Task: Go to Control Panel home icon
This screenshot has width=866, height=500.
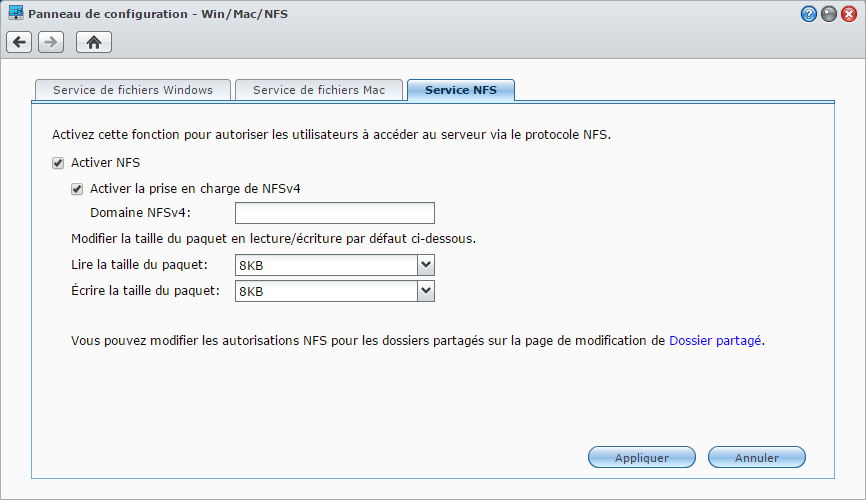Action: [x=94, y=42]
